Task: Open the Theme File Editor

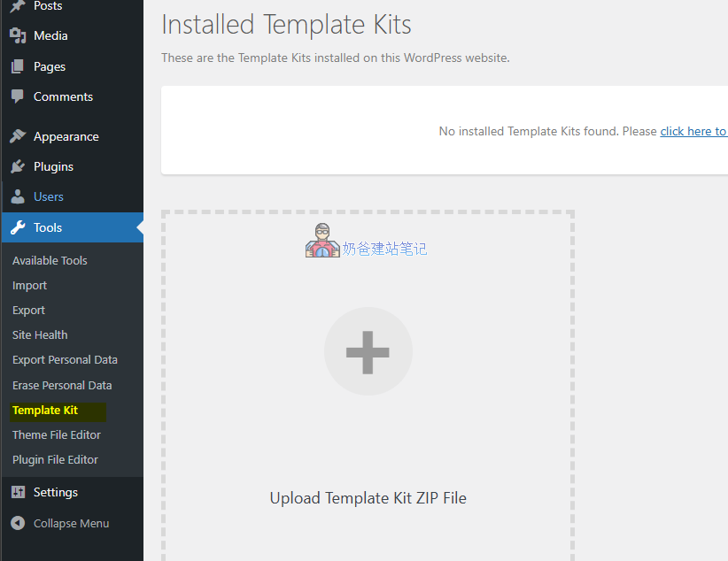Action: coord(56,434)
